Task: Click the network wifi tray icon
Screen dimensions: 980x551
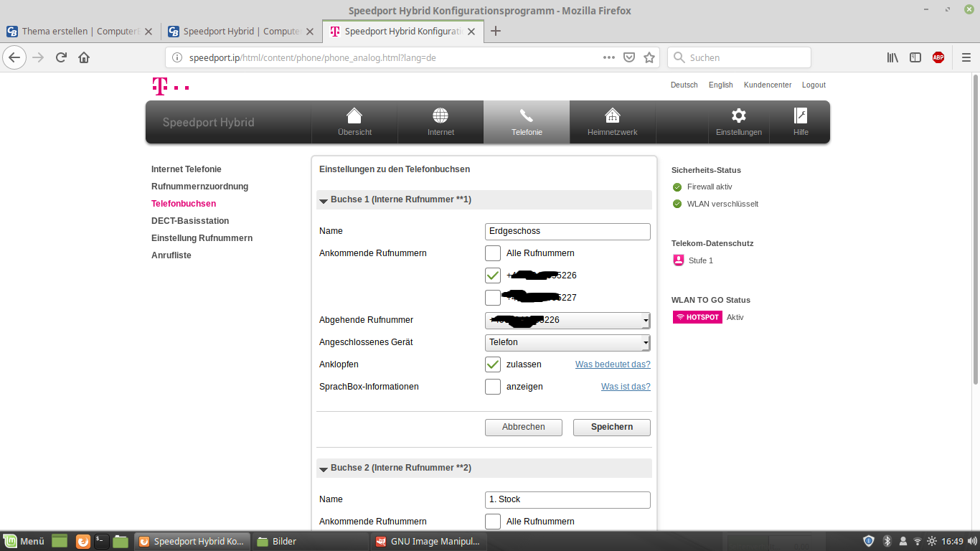Action: [917, 541]
